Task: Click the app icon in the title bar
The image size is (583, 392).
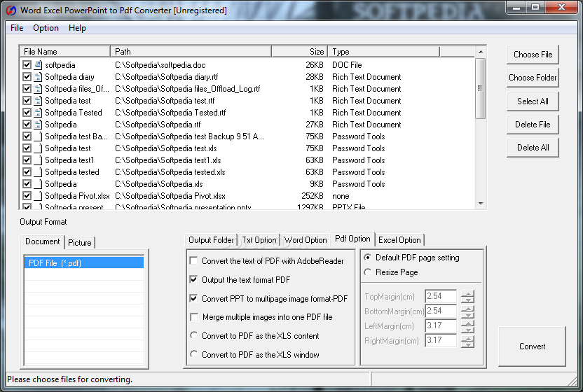Action: pyautogui.click(x=11, y=10)
